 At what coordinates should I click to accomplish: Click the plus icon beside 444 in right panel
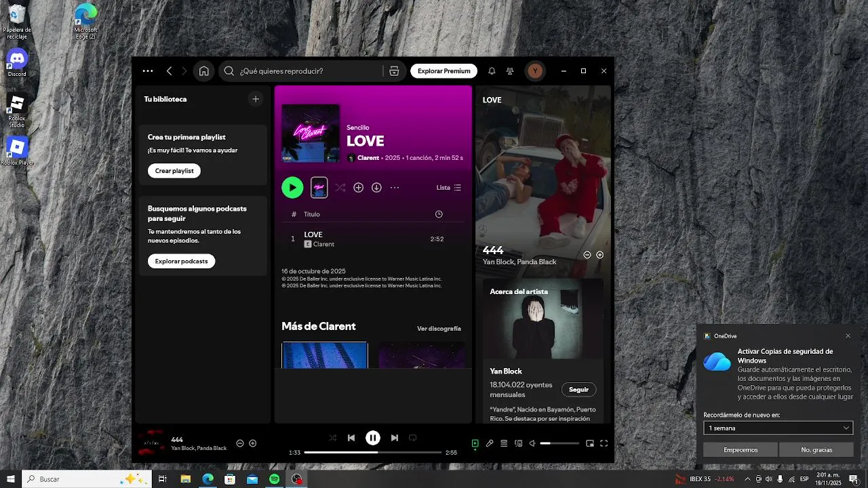click(599, 255)
